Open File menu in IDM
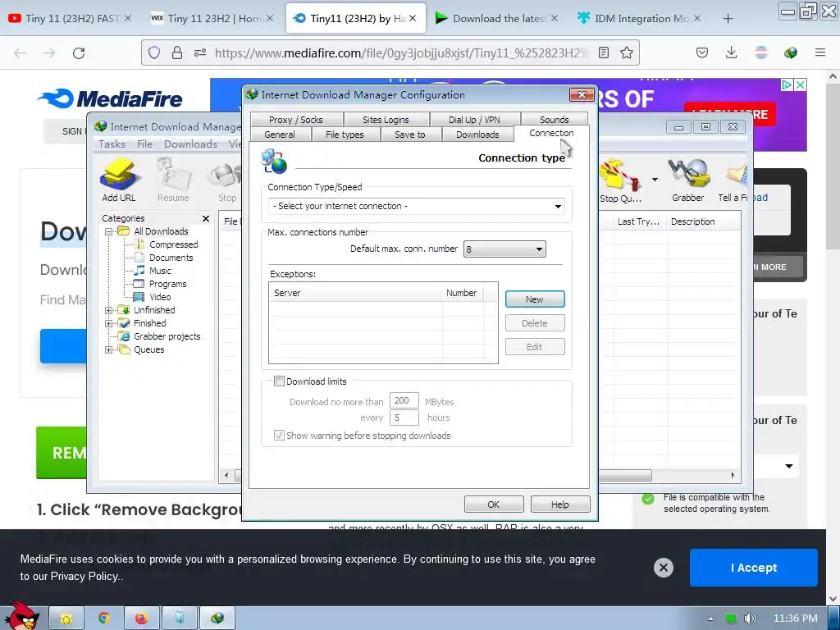The width and height of the screenshot is (840, 630). pos(144,144)
